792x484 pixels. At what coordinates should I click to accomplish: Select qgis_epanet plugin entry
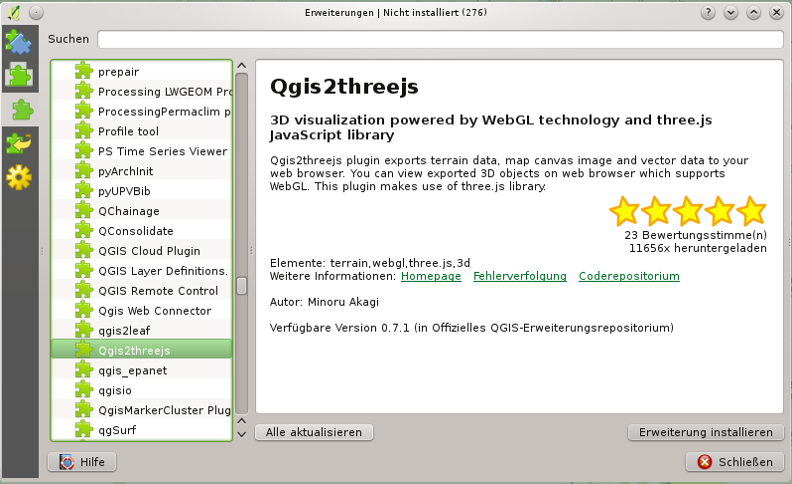141,370
